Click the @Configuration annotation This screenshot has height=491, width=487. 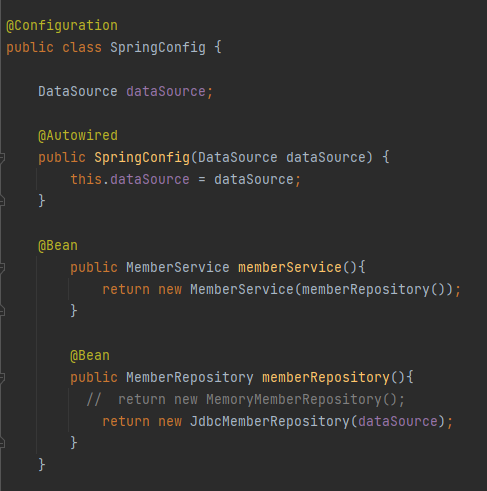(62, 26)
